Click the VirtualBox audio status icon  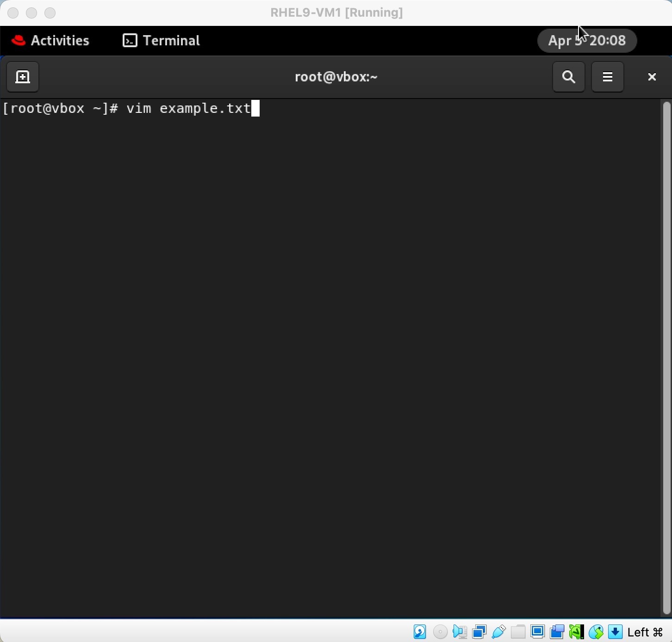460,631
